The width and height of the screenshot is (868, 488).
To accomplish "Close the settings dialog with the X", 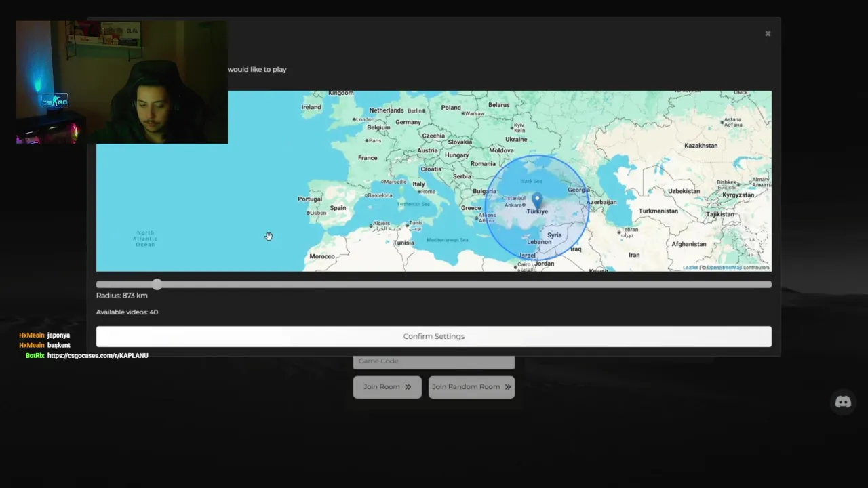I will click(x=768, y=33).
